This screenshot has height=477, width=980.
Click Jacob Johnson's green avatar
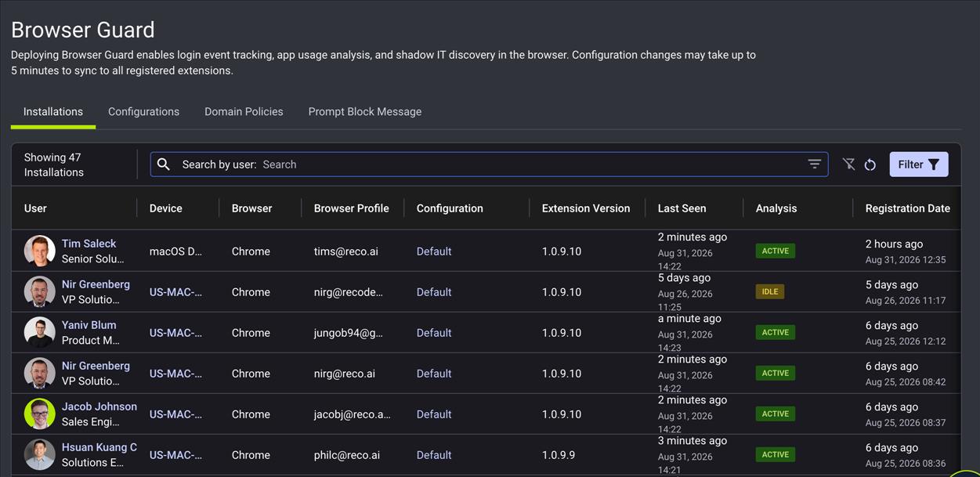39,414
